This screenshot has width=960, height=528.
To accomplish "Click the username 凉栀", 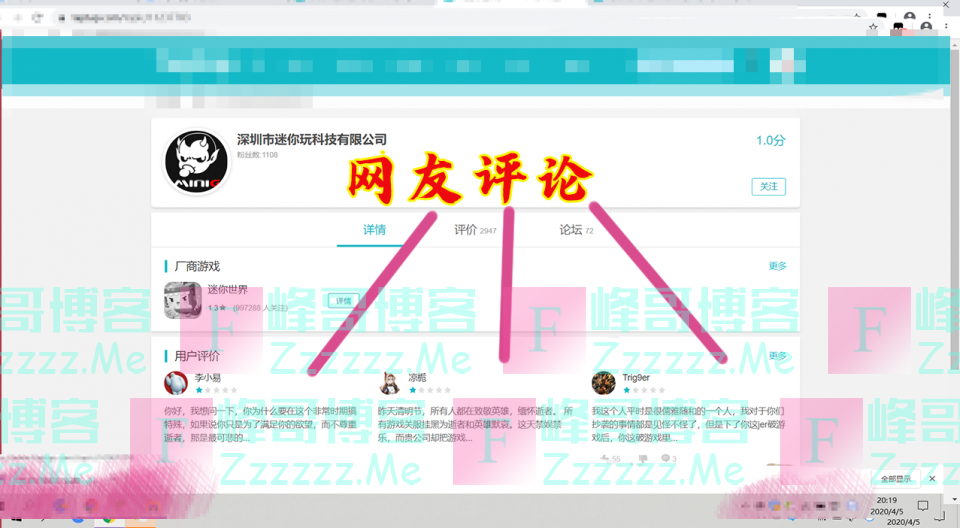I will point(417,377).
